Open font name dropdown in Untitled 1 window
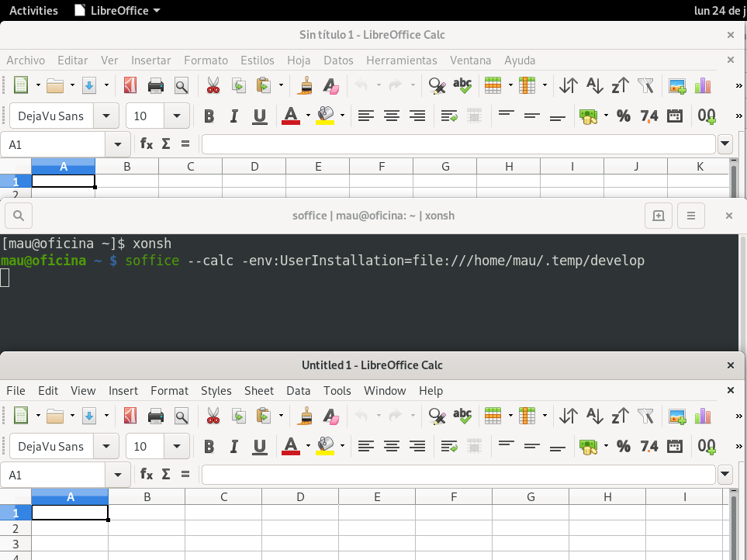The width and height of the screenshot is (747, 560). click(x=106, y=446)
